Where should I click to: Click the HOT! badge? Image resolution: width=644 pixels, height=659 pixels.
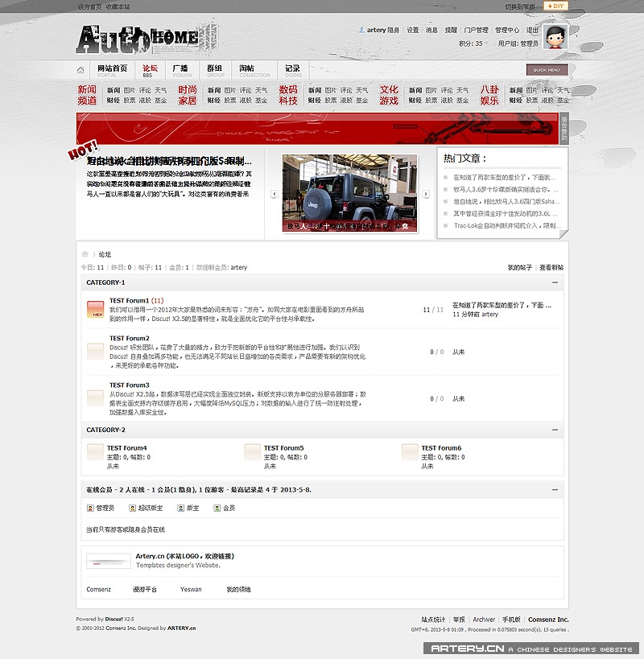tap(83, 150)
